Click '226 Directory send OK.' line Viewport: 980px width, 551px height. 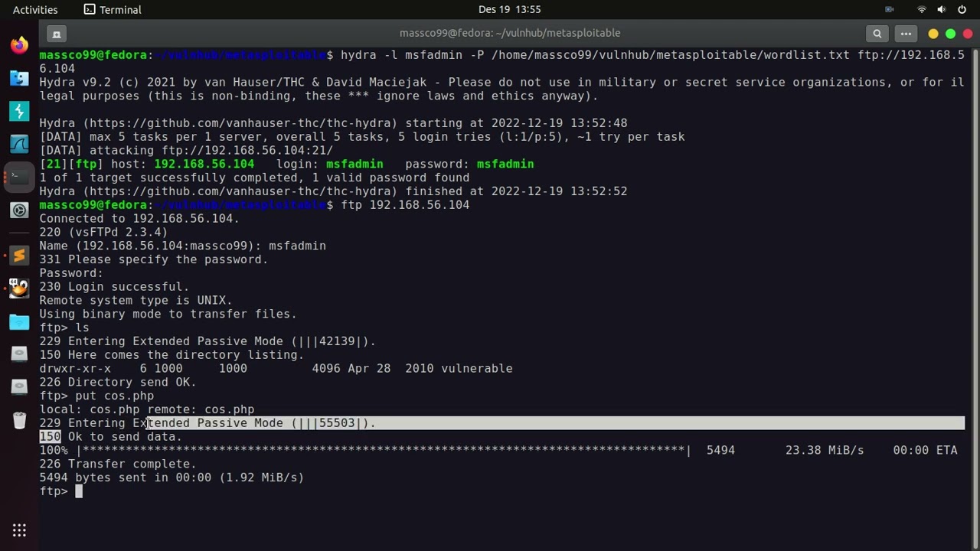118,382
